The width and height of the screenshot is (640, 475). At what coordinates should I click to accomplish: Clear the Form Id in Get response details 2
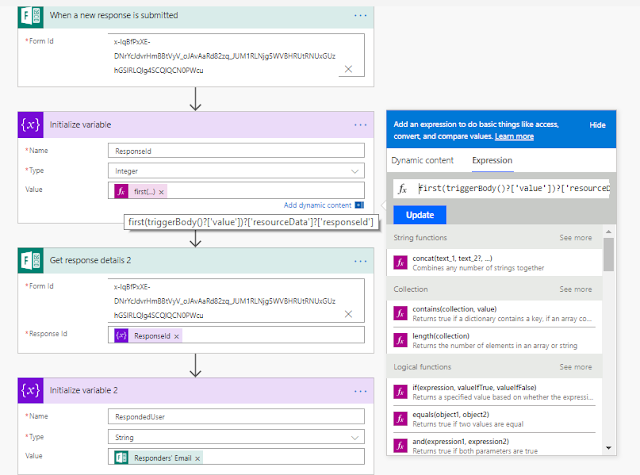point(348,314)
